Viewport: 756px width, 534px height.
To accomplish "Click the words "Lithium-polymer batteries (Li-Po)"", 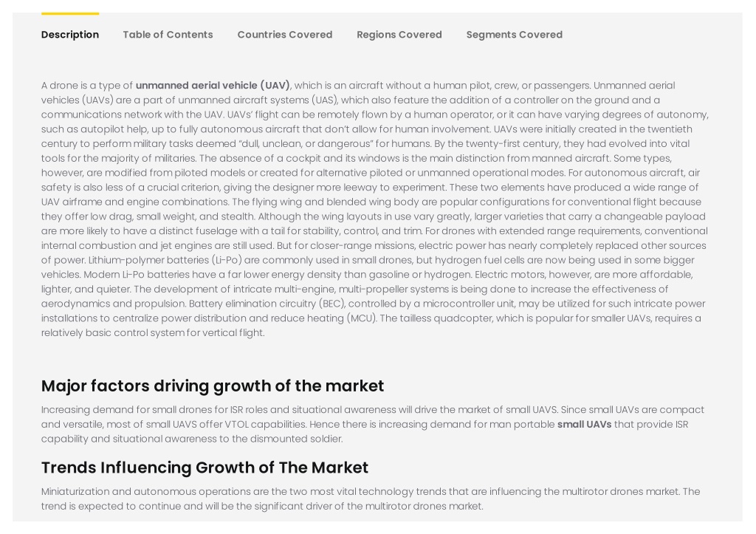I will coord(165,260).
